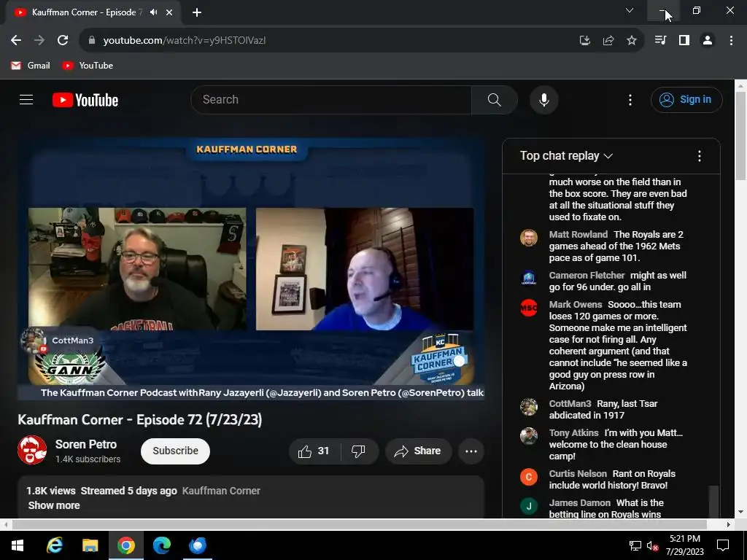The width and height of the screenshot is (747, 560).
Task: Focus the YouTube Search field
Action: tap(331, 100)
